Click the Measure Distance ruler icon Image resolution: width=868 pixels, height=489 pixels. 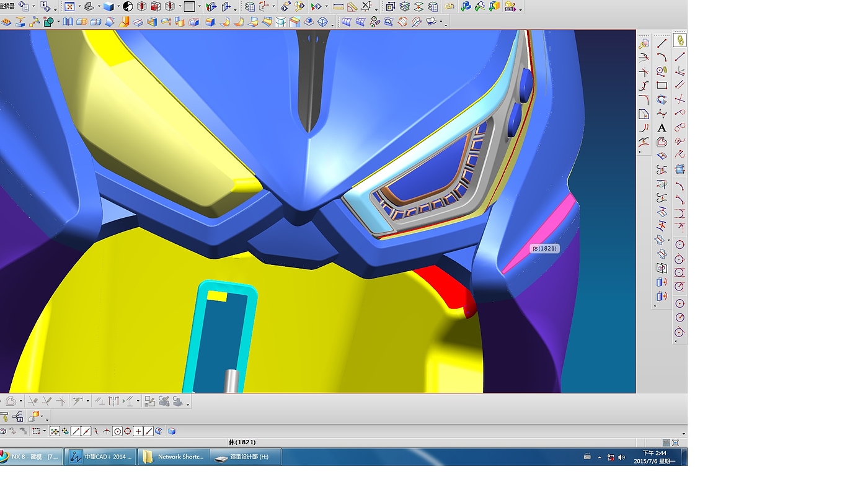coord(338,7)
